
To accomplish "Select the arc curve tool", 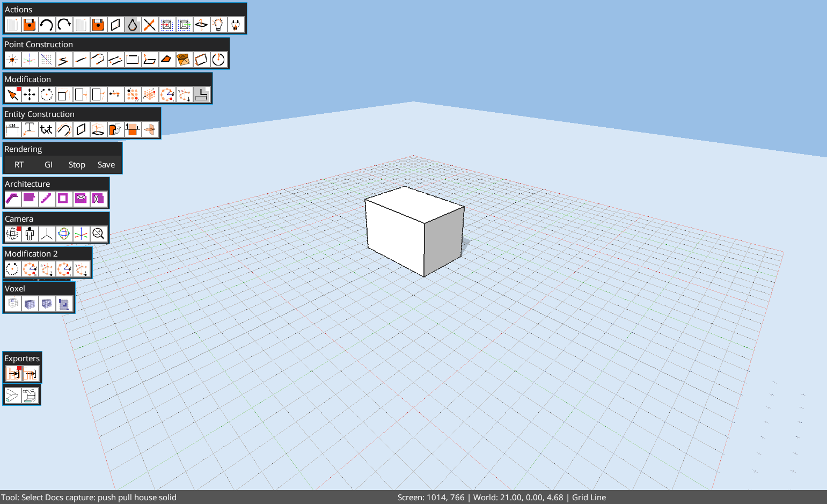I will [x=98, y=60].
